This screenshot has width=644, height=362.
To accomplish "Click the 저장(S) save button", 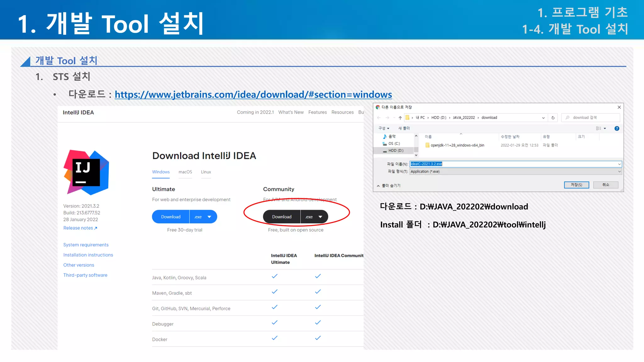I will click(576, 185).
